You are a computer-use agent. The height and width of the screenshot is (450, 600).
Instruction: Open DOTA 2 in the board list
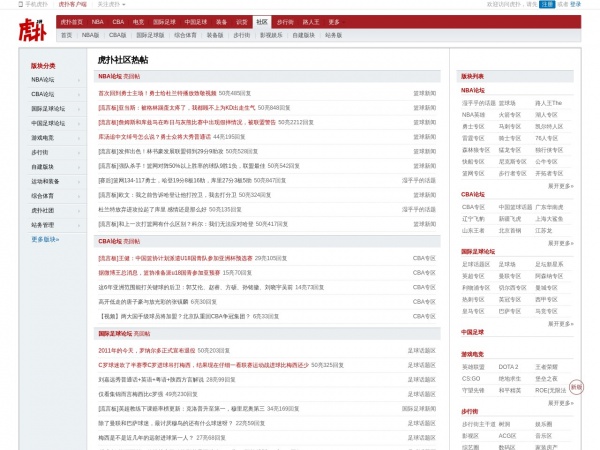pyautogui.click(x=508, y=367)
